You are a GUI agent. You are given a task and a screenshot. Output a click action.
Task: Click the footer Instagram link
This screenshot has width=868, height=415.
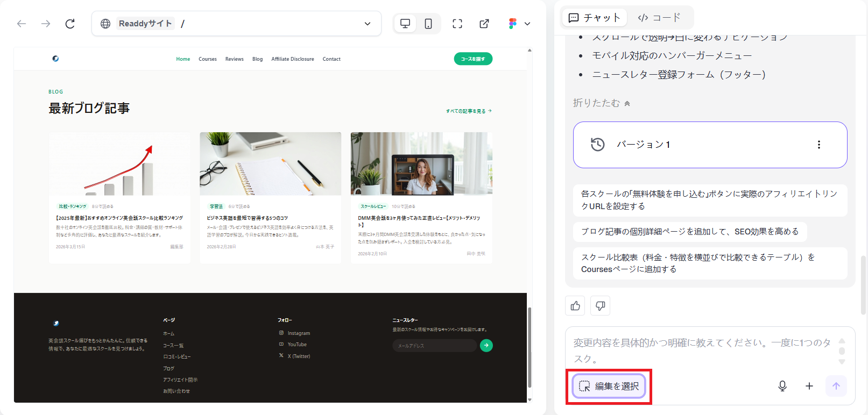coord(294,333)
